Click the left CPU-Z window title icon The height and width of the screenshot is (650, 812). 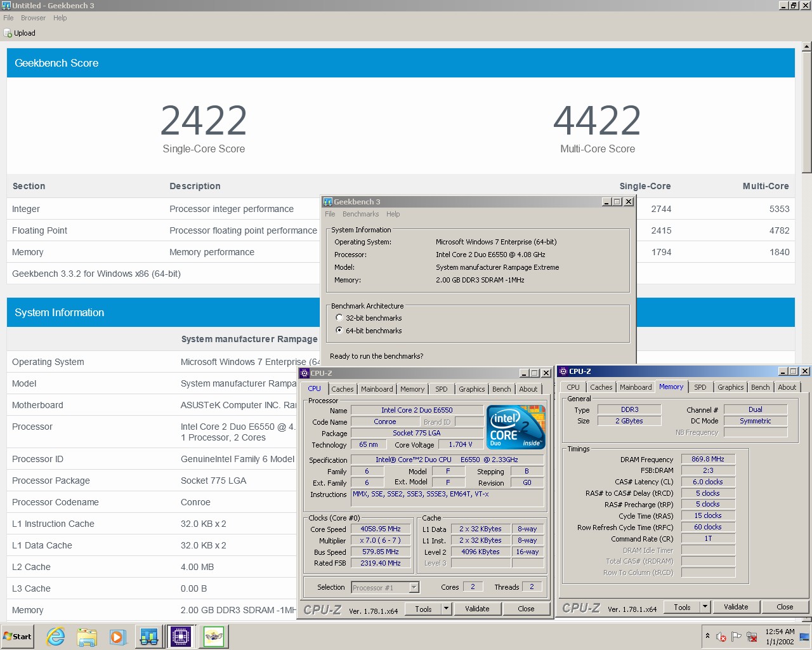click(304, 373)
